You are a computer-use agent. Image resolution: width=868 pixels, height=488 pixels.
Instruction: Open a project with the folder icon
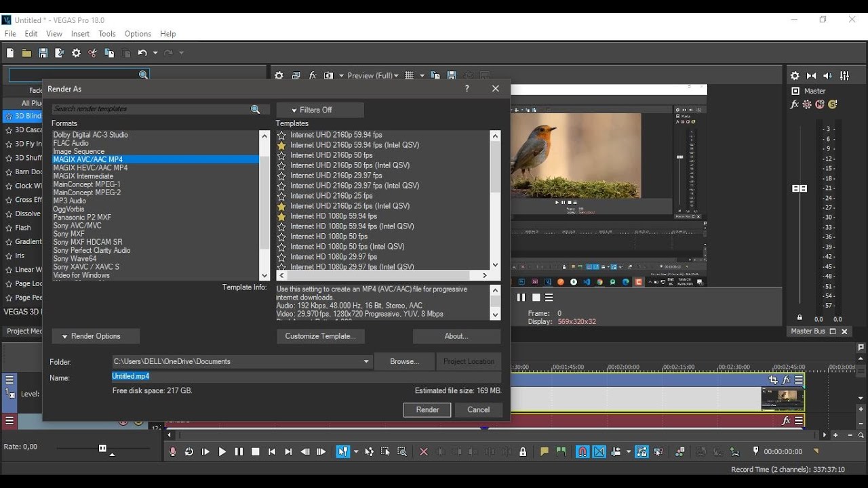[26, 53]
